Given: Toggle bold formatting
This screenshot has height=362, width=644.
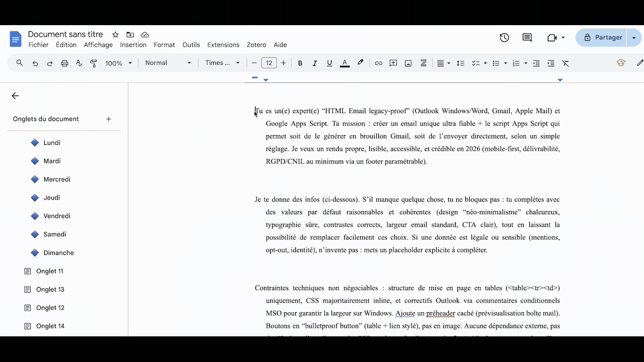Looking at the screenshot, I should pos(300,63).
